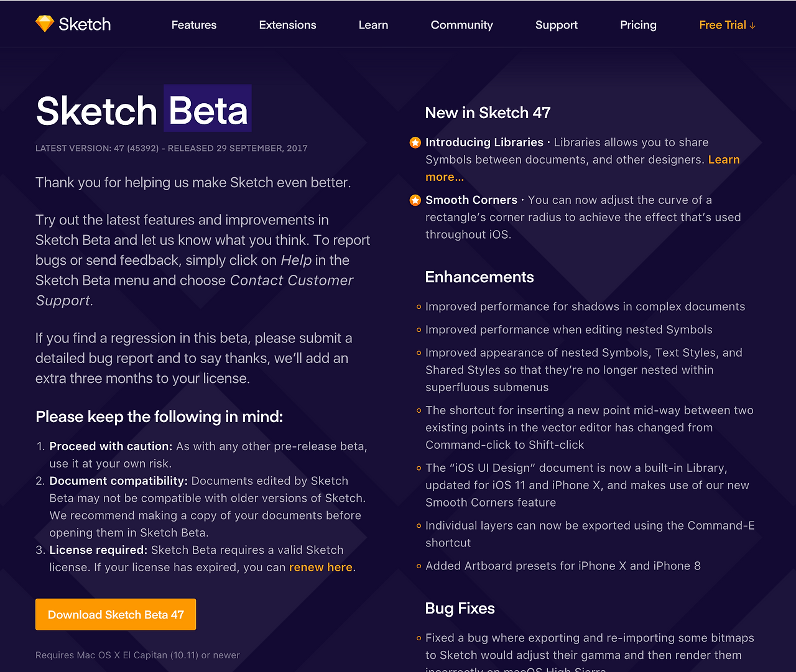
Task: Click the Sketch diamond logo icon
Action: [x=45, y=24]
